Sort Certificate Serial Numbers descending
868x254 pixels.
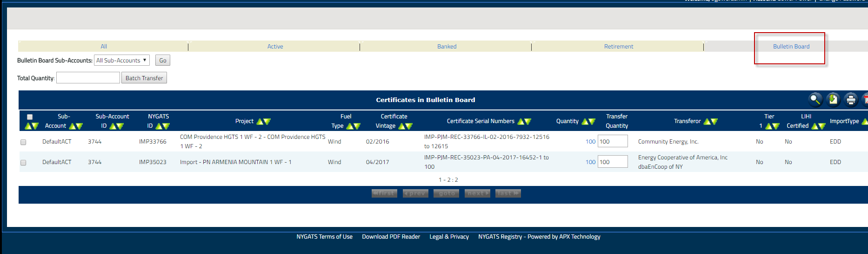527,122
